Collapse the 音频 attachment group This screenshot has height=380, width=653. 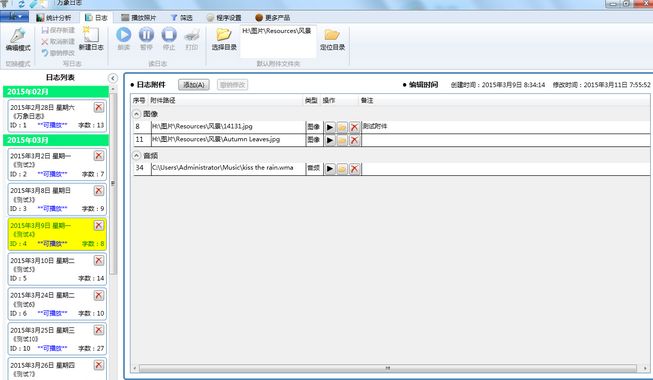tap(136, 155)
